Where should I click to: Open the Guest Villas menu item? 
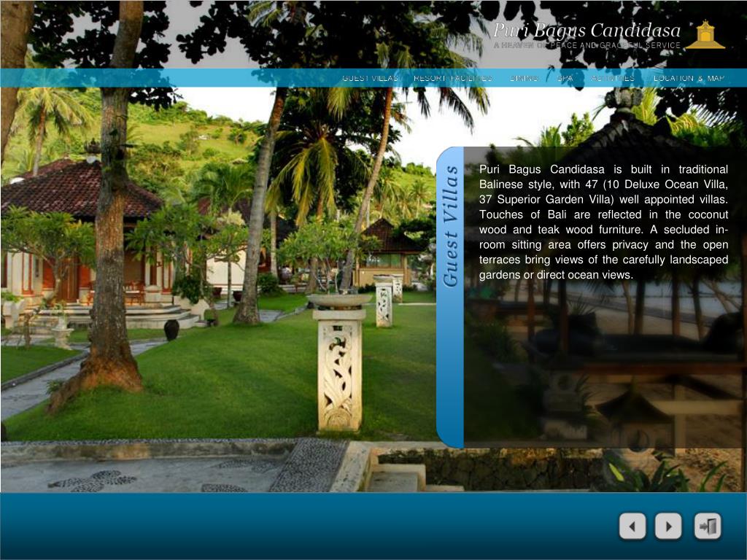tap(370, 78)
